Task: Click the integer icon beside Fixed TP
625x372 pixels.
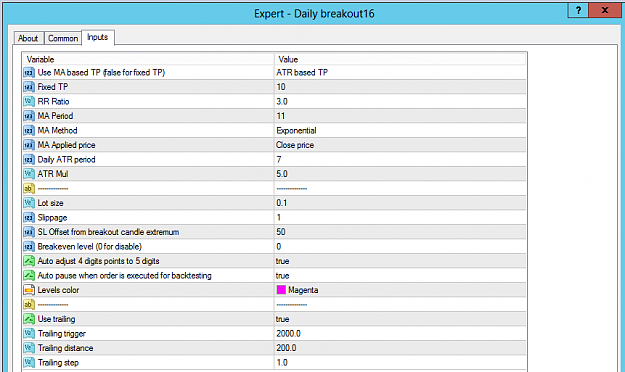Action: point(29,87)
